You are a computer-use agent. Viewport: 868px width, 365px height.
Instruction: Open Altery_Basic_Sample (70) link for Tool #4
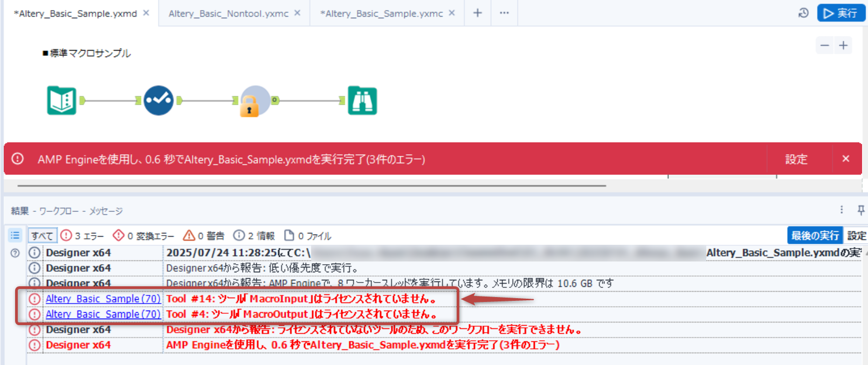(103, 314)
